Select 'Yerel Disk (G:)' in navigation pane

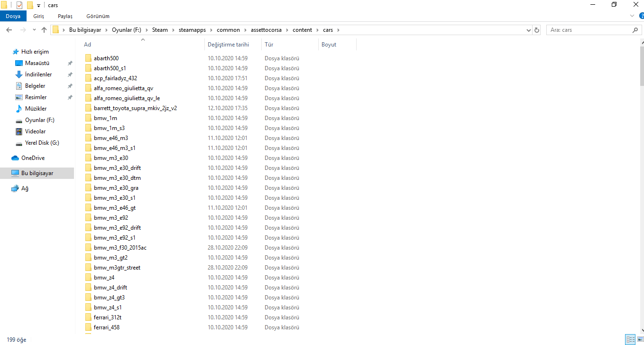[42, 143]
